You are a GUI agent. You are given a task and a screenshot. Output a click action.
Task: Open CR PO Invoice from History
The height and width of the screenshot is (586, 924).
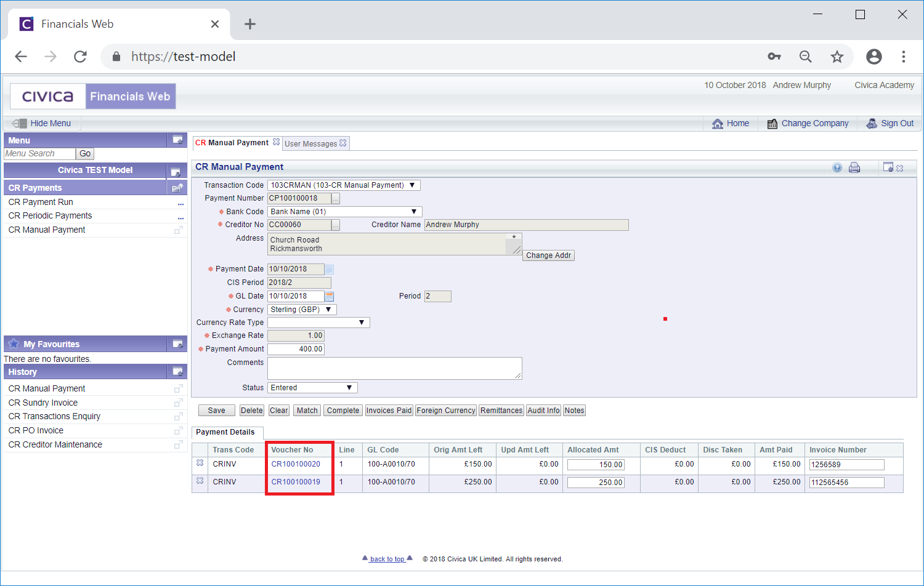36,430
